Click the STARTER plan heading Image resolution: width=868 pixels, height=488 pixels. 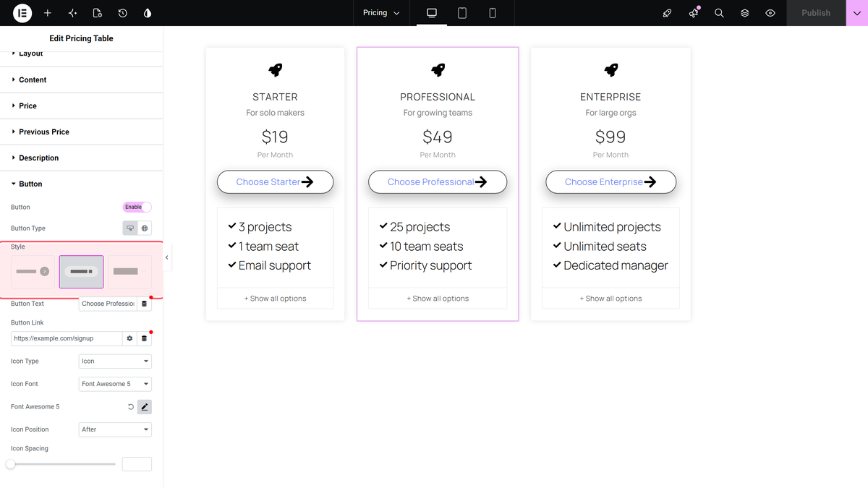point(275,97)
